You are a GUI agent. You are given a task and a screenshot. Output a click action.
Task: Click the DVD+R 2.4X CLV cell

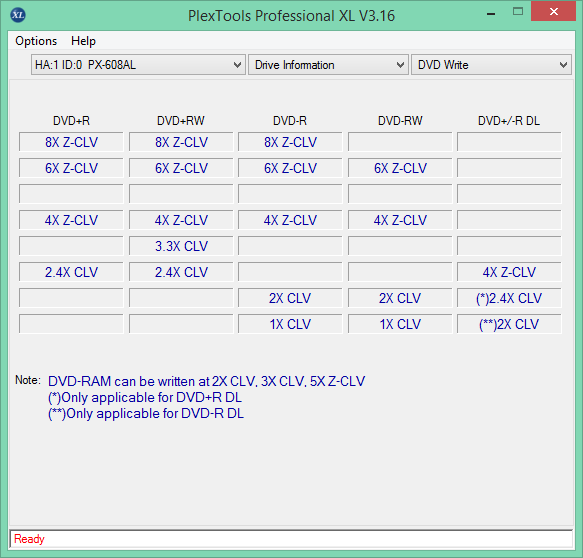point(71,272)
